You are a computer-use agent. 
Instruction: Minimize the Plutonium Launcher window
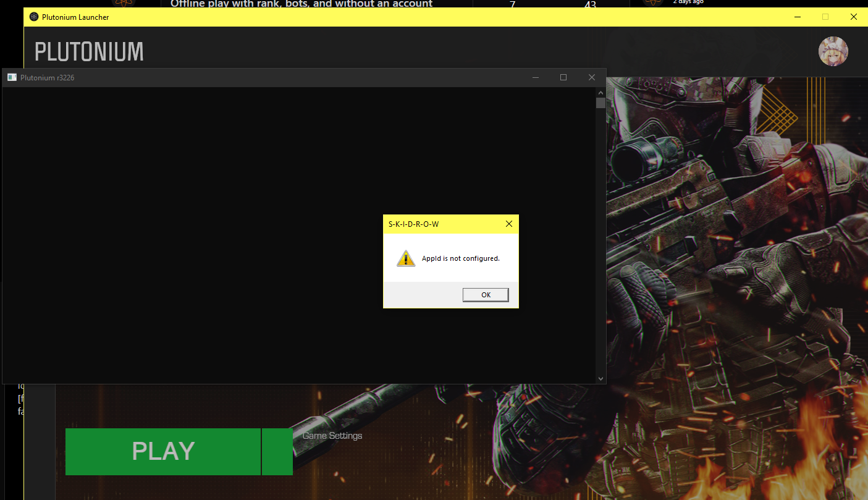point(797,17)
